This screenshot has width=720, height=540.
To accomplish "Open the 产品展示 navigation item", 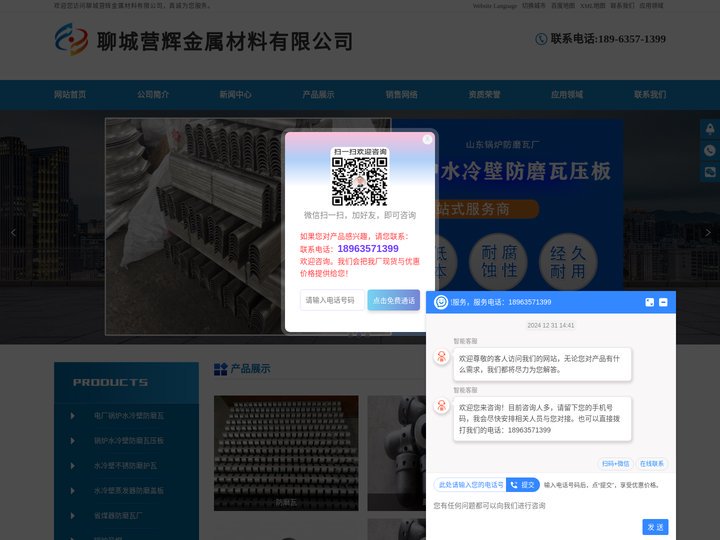I will click(x=318, y=95).
